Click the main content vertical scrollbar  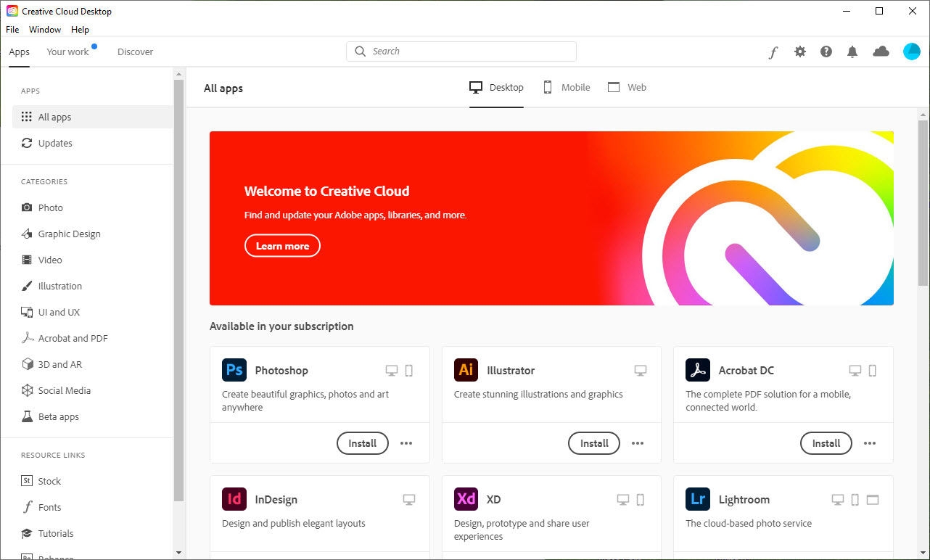click(x=923, y=203)
